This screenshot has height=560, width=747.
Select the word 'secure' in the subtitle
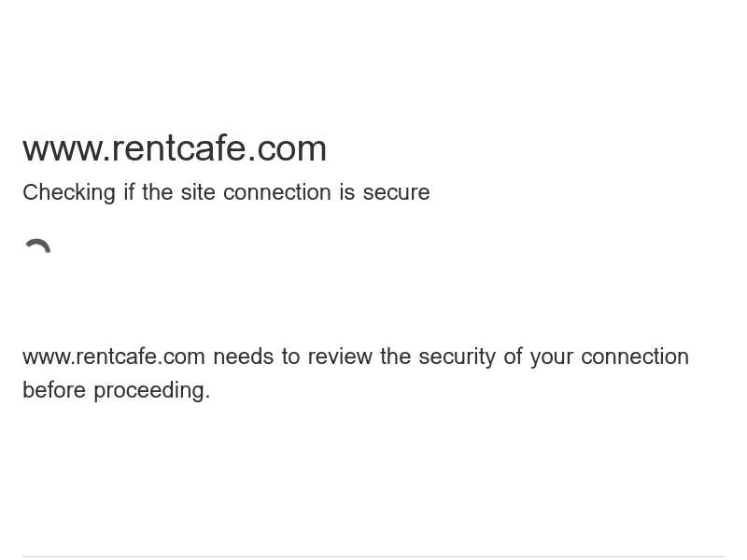pos(396,193)
